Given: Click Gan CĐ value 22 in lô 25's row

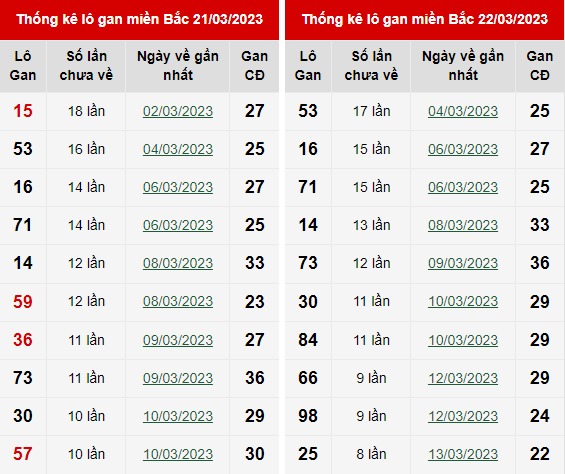Looking at the screenshot, I should click(539, 454).
